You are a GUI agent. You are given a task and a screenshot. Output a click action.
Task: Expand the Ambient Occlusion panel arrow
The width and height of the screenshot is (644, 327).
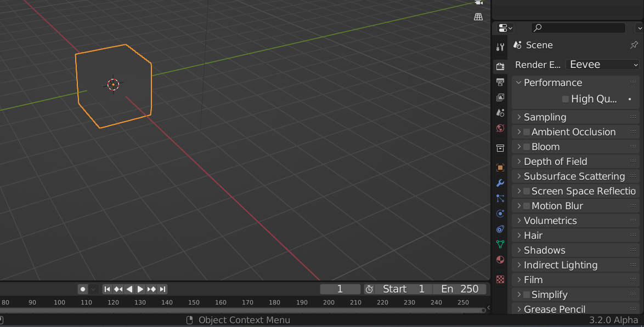tap(519, 132)
